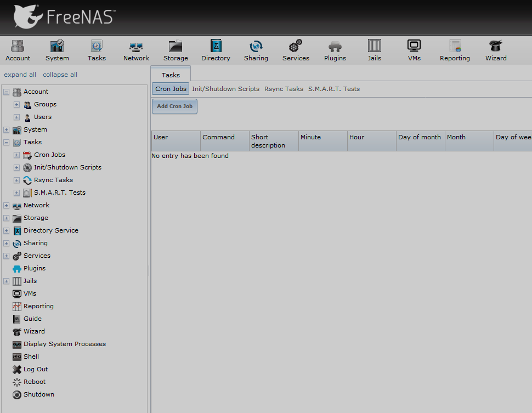Launch Wizard from the sidebar tree
Image resolution: width=532 pixels, height=413 pixels.
point(34,331)
